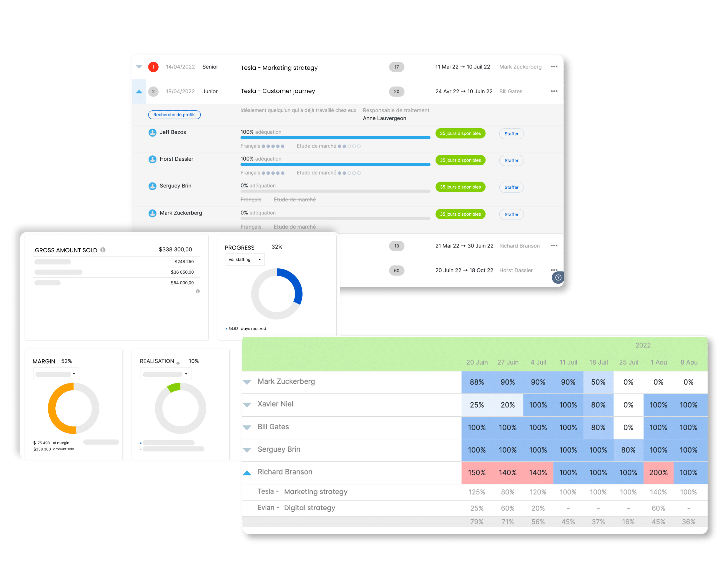The width and height of the screenshot is (728, 580).
Task: Click the 20 Juin week column header
Action: pyautogui.click(x=477, y=362)
